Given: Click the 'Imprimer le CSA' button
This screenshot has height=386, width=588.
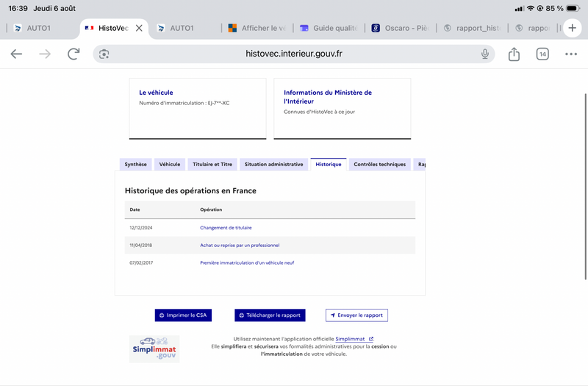Looking at the screenshot, I should 183,315.
